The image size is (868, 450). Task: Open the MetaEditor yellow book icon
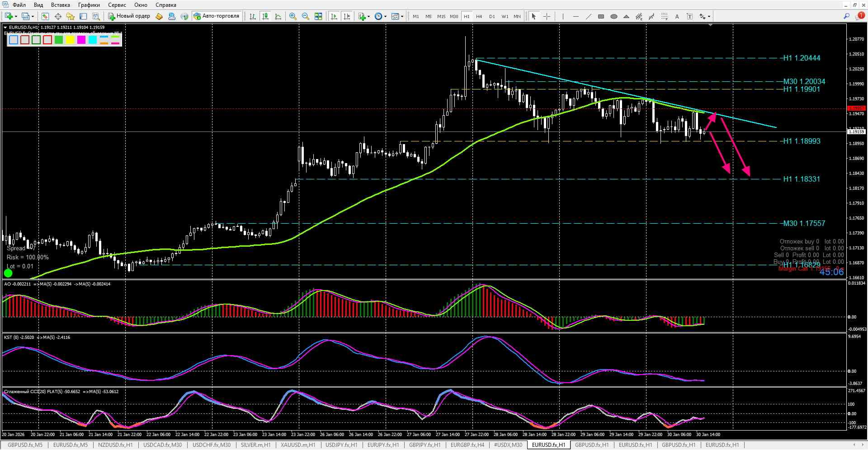[159, 16]
